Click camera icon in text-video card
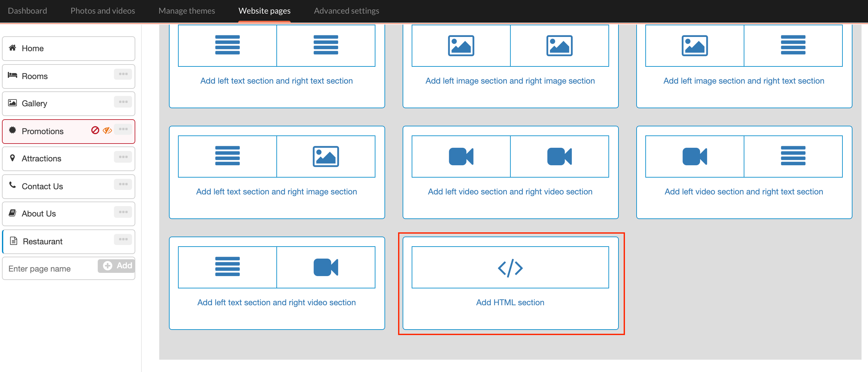Viewport: 868px width, 372px height. [x=326, y=267]
